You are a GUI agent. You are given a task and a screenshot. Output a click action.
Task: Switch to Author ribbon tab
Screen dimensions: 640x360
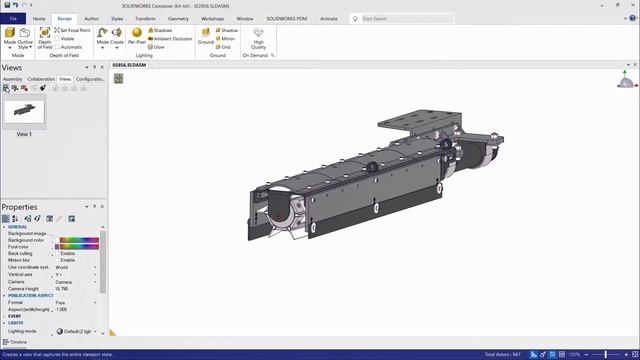coord(91,19)
